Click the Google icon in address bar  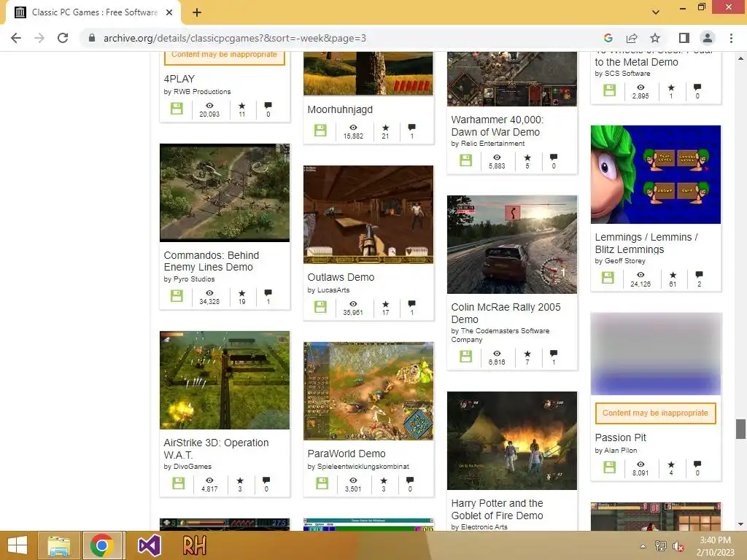608,38
